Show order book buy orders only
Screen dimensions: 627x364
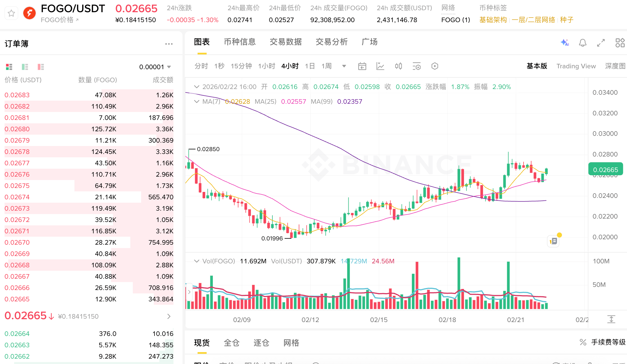pos(25,67)
